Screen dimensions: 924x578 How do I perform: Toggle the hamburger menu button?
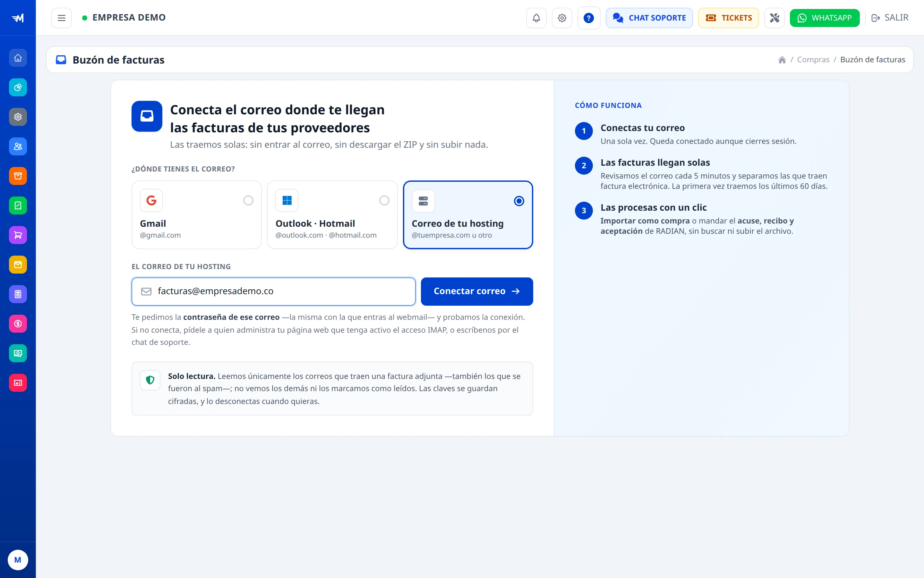[62, 18]
